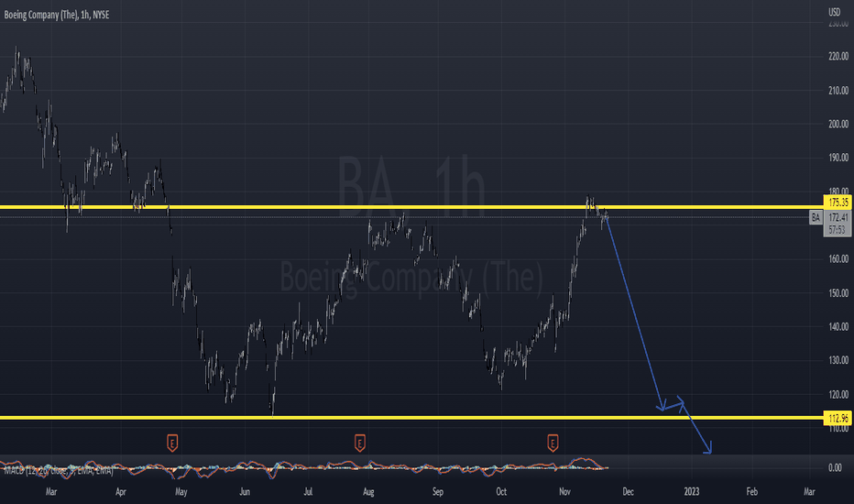Image resolution: width=854 pixels, height=504 pixels.
Task: Click the bar countdown timer 57:53
Action: 838,230
